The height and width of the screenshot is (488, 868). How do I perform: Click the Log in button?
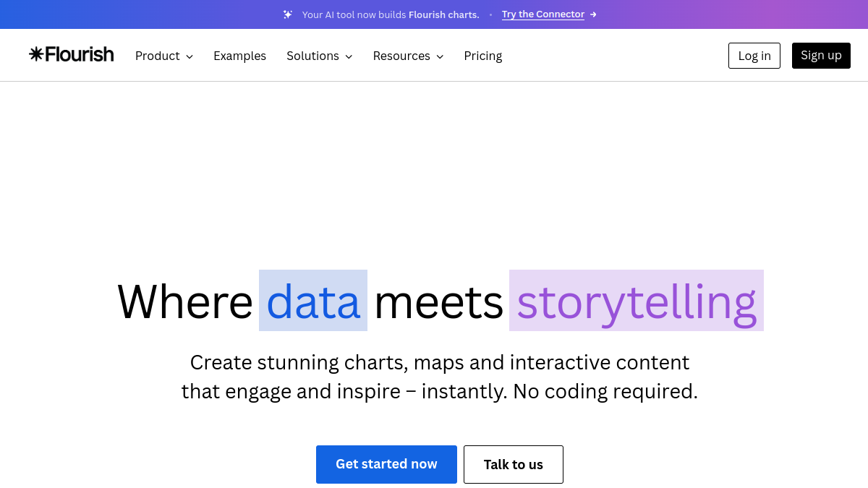[x=754, y=56]
